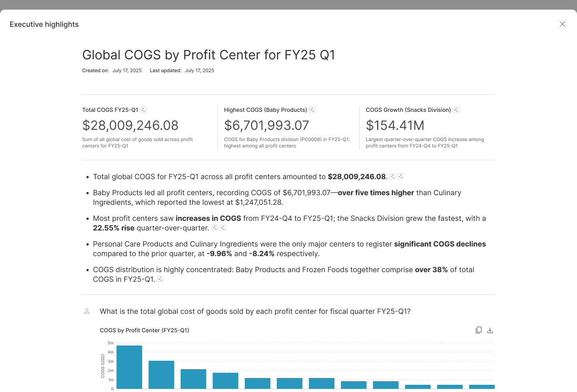Click the $6,701,993.07 Highest COGS value
The height and width of the screenshot is (392, 577).
tap(266, 125)
